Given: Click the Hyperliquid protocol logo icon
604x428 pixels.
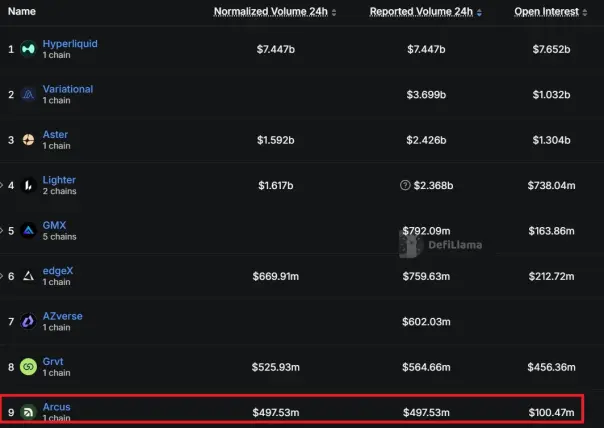Looking at the screenshot, I should coord(28,49).
